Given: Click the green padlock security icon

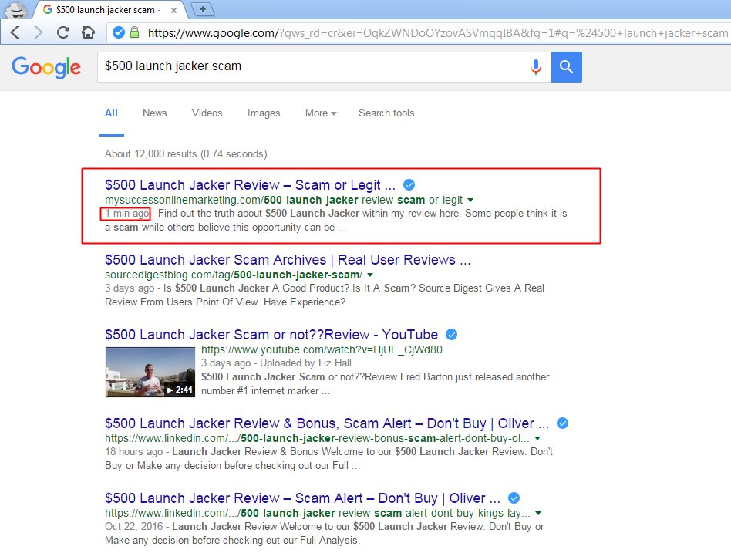Looking at the screenshot, I should [134, 32].
